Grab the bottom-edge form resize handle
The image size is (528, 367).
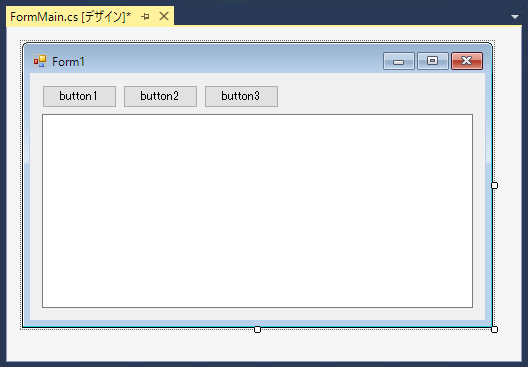click(257, 329)
